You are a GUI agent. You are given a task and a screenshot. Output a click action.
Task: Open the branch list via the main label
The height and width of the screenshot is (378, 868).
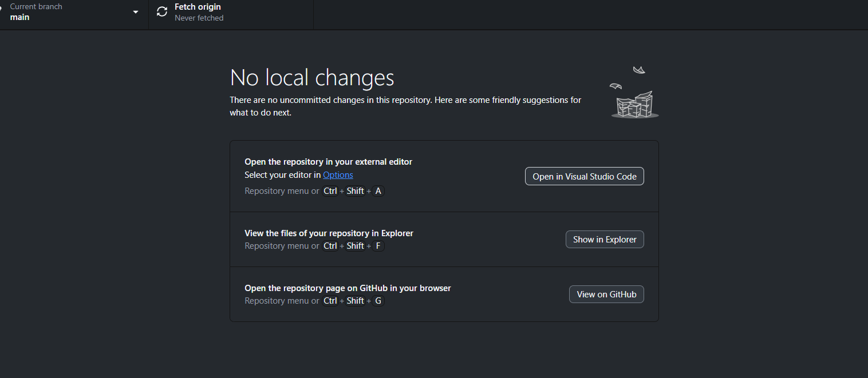pyautogui.click(x=20, y=17)
